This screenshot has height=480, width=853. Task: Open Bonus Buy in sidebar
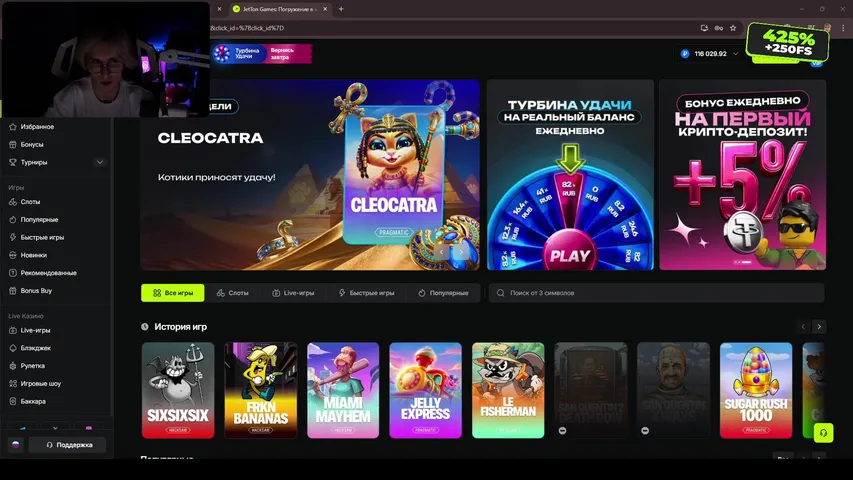36,291
